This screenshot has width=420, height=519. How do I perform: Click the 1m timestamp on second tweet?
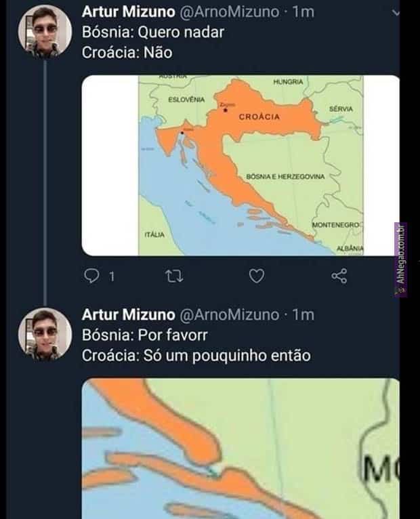coord(303,314)
